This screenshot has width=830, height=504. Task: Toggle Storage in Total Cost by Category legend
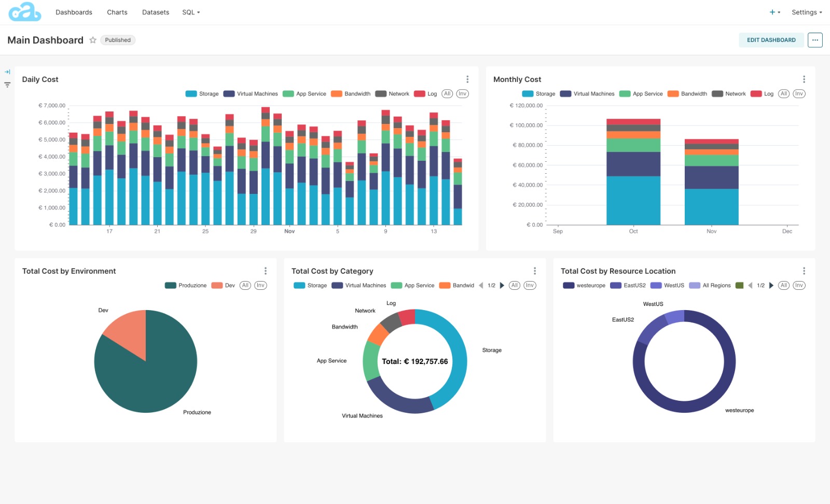pos(311,286)
